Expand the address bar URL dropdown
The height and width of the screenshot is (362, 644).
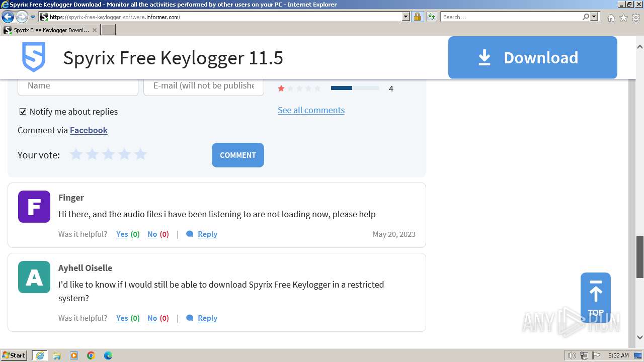click(x=406, y=17)
